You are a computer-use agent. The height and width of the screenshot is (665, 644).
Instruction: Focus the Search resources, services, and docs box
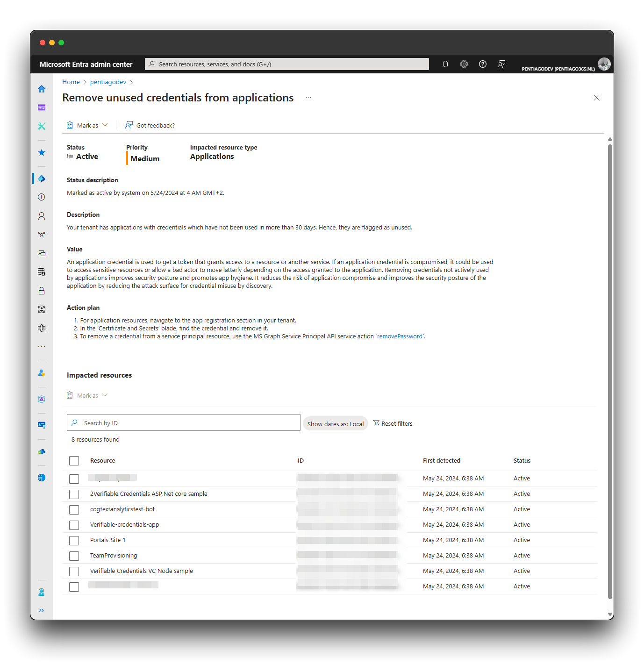(287, 64)
